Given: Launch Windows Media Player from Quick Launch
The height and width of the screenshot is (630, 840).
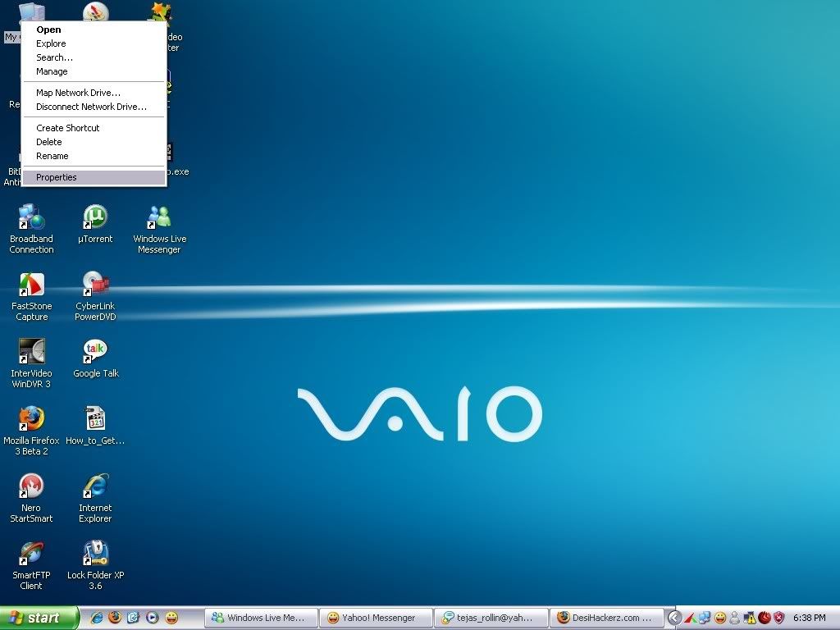Looking at the screenshot, I should [x=152, y=618].
